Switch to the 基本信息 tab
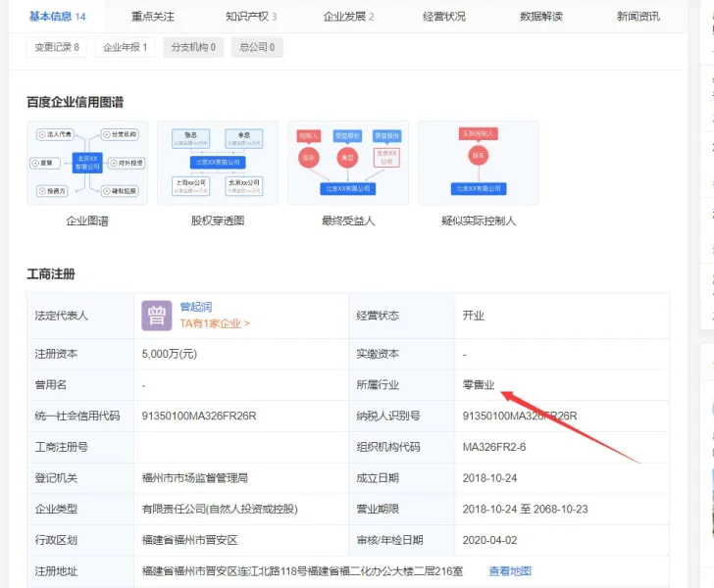 (x=57, y=17)
